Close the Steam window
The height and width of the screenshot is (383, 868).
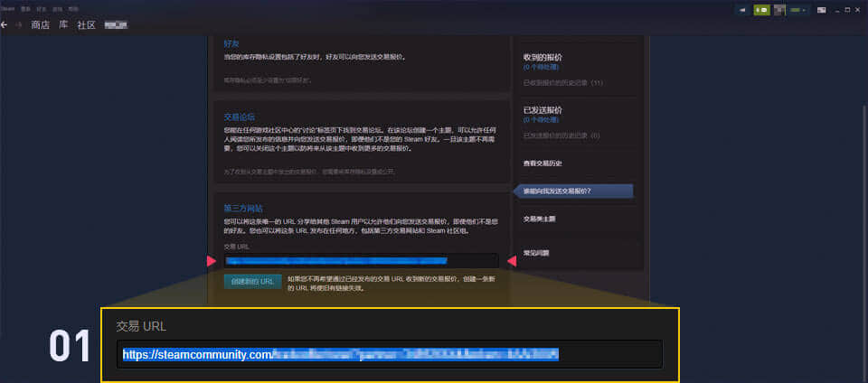[x=859, y=10]
